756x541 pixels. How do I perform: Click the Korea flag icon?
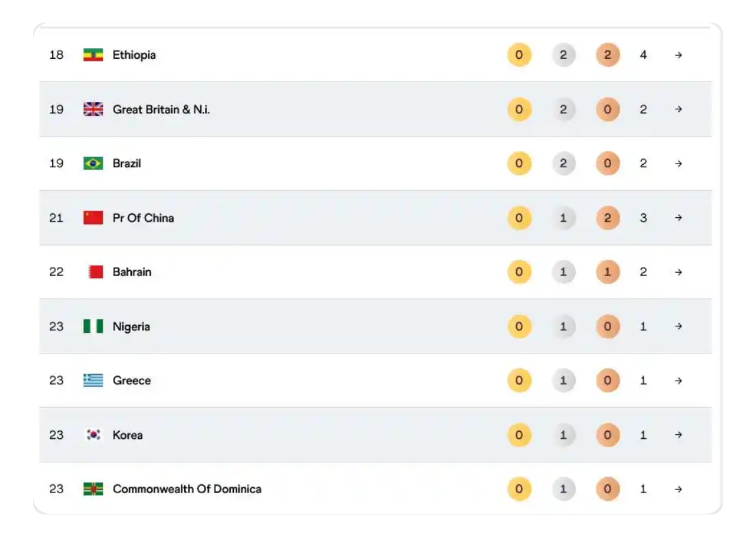point(93,435)
